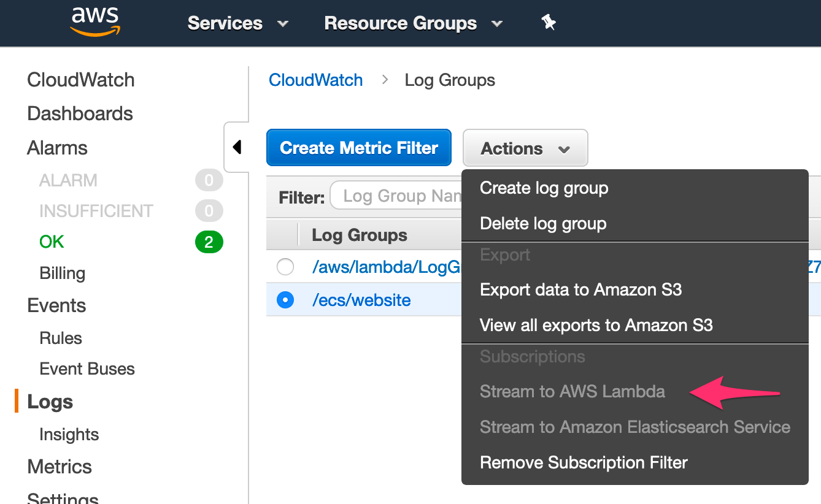Go to Dashboards in the sidebar

coord(80,113)
